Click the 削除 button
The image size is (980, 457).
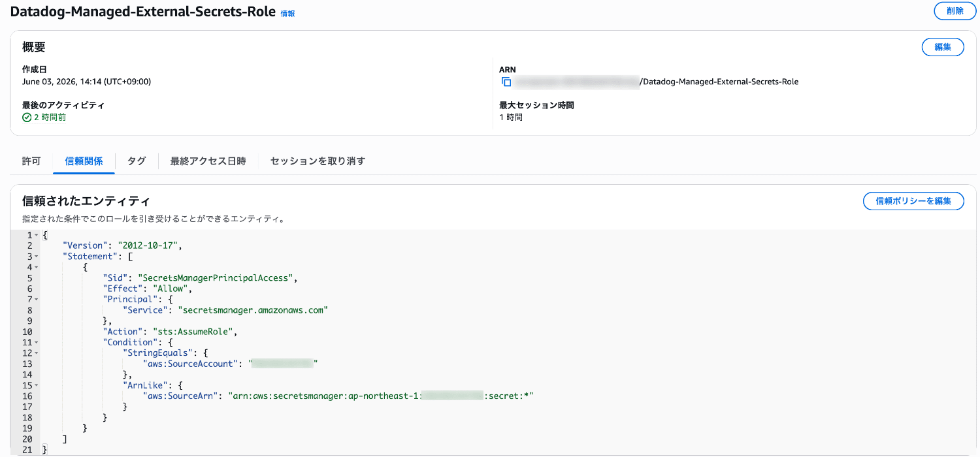954,11
